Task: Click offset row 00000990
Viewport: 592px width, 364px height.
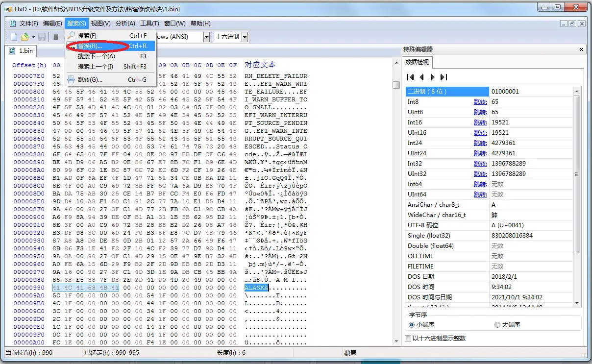Action: coord(28,288)
